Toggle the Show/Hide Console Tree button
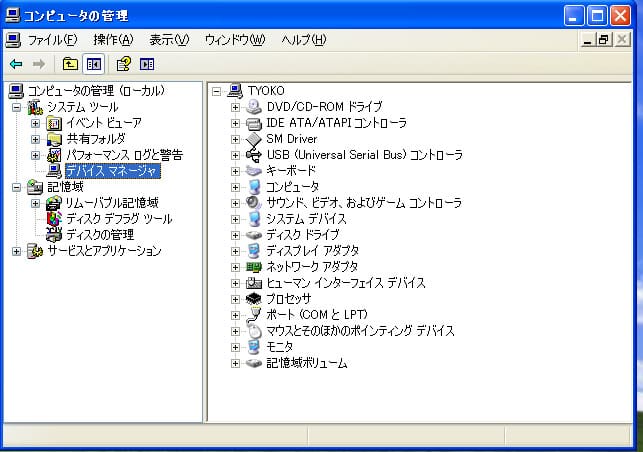 coord(93,64)
